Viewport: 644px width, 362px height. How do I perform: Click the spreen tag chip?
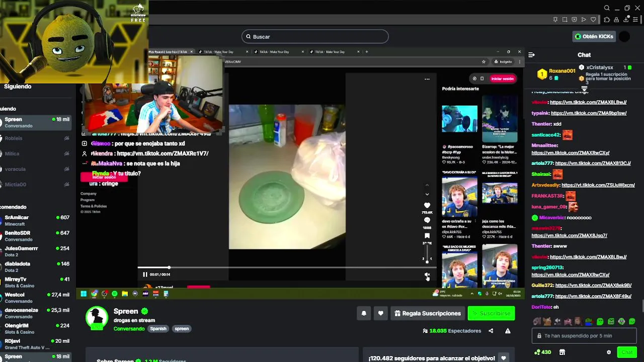click(182, 329)
